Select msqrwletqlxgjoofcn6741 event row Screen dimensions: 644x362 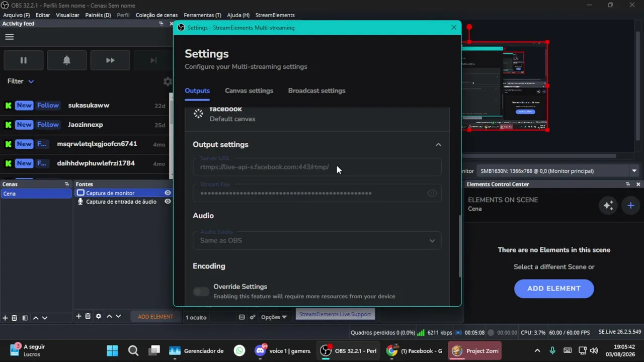pyautogui.click(x=86, y=144)
